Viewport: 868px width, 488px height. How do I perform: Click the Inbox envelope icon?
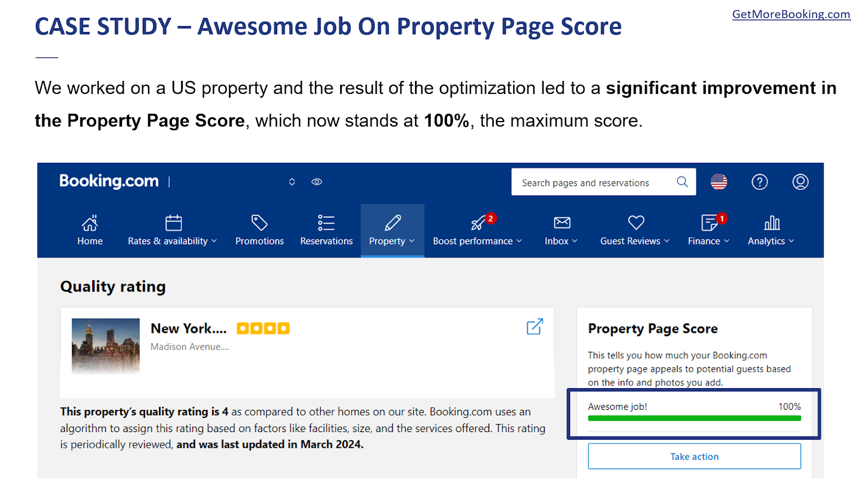[x=562, y=223]
